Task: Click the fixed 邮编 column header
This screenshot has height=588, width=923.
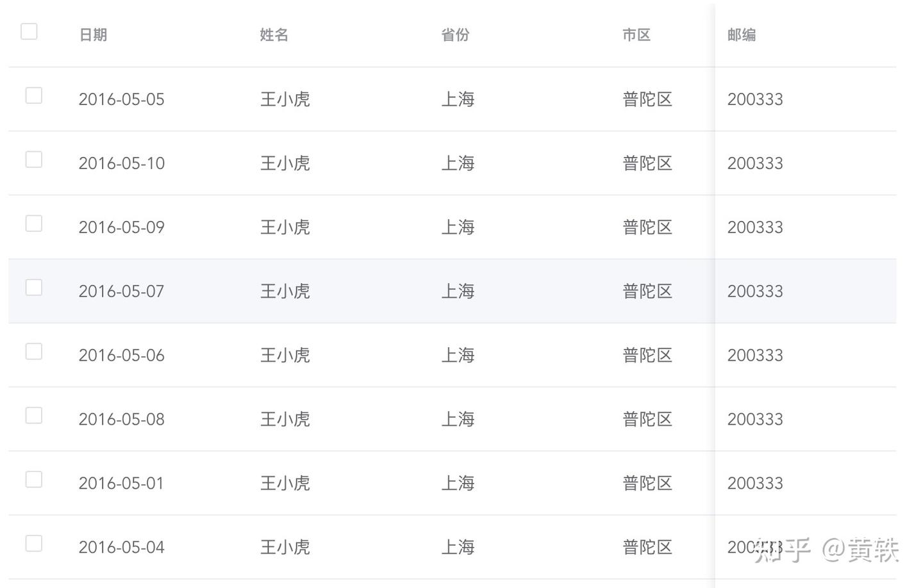Action: tap(742, 35)
